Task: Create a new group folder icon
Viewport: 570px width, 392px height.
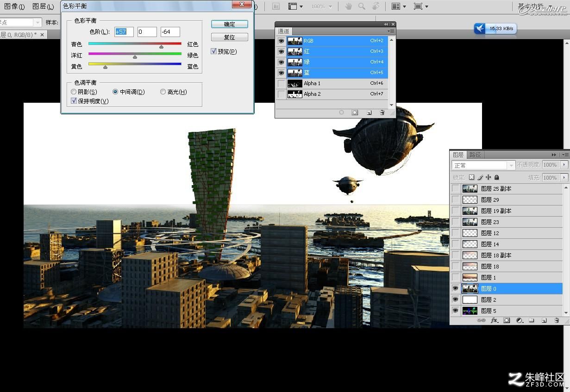Action: click(x=532, y=320)
